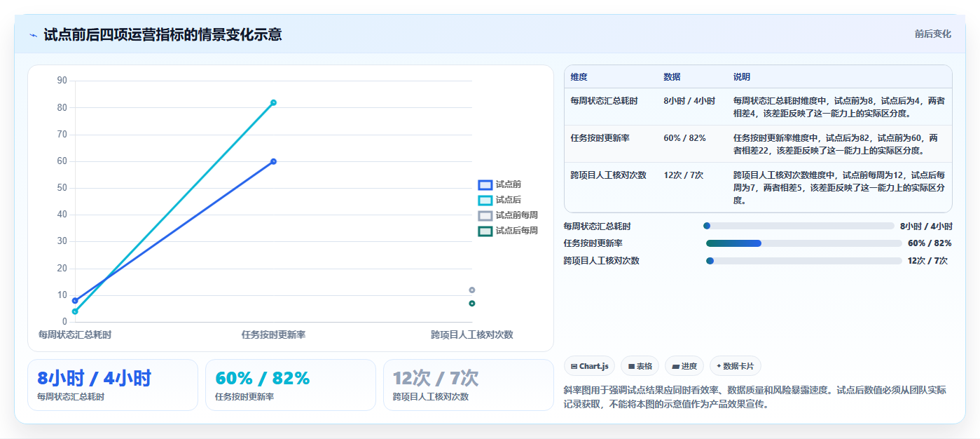This screenshot has height=439, width=980.
Task: Click the footer note starting with 斜率图
Action: click(x=755, y=397)
